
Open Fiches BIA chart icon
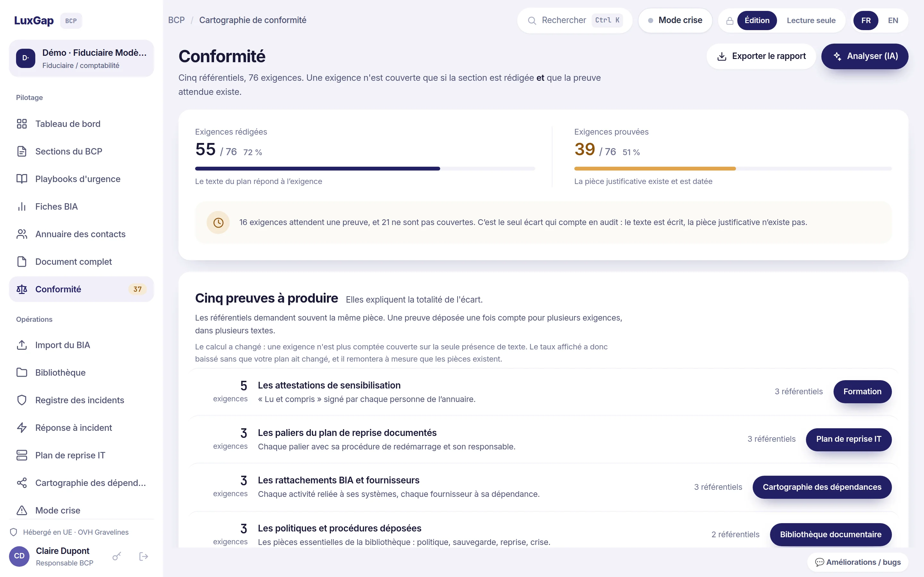[22, 206]
